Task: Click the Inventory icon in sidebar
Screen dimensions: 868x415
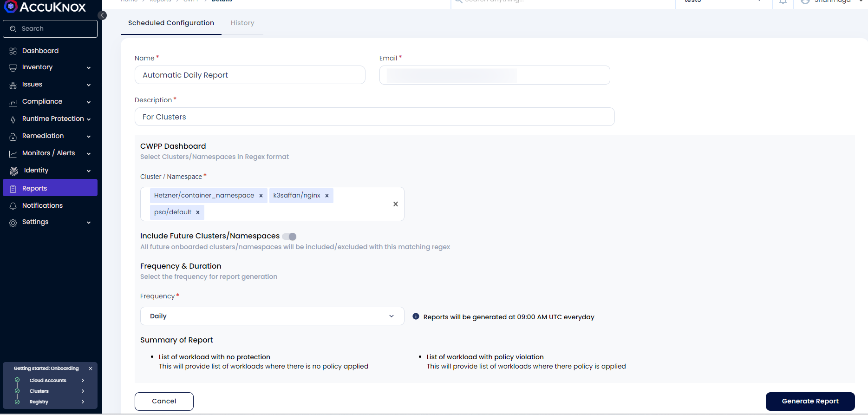Action: [13, 68]
